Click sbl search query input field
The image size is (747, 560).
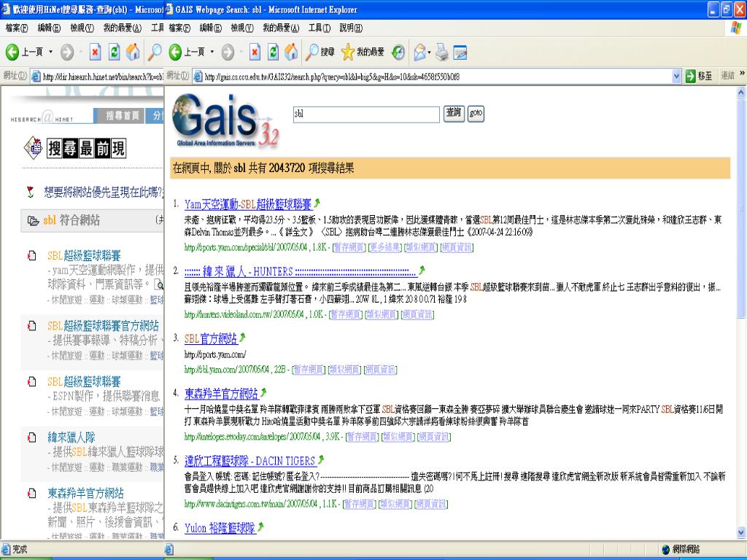click(366, 114)
